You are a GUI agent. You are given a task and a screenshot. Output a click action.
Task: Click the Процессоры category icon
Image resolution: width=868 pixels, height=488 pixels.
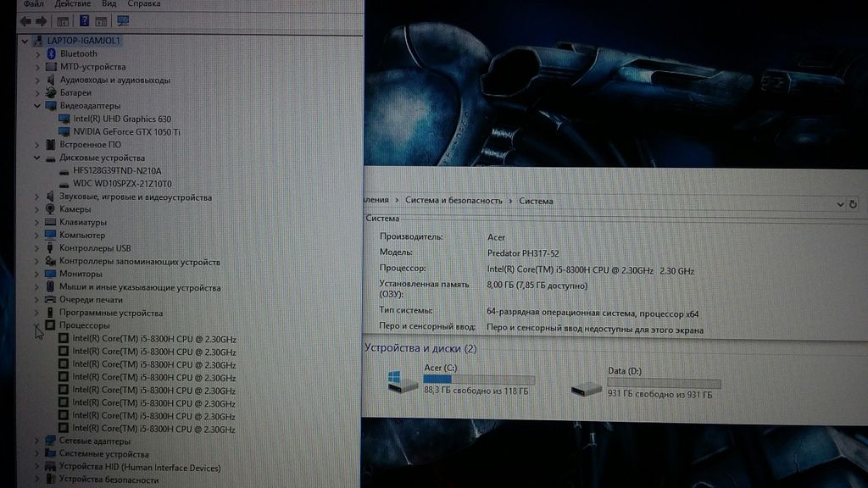[50, 325]
